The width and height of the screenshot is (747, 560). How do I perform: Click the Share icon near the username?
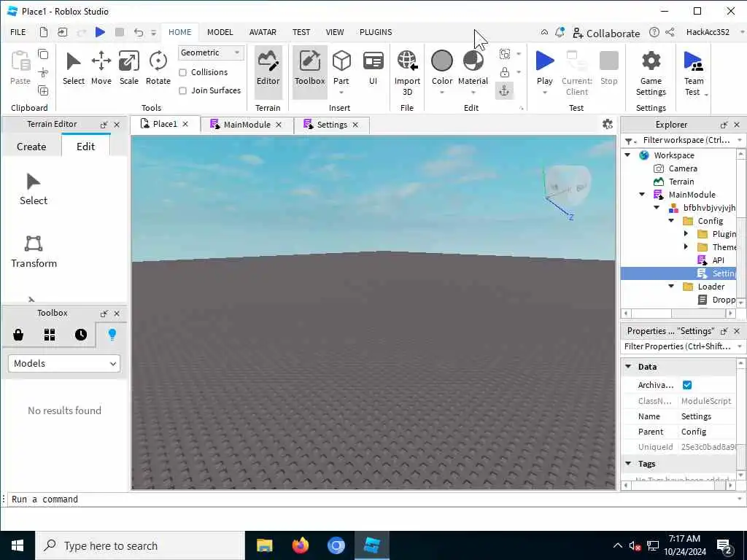click(x=670, y=32)
